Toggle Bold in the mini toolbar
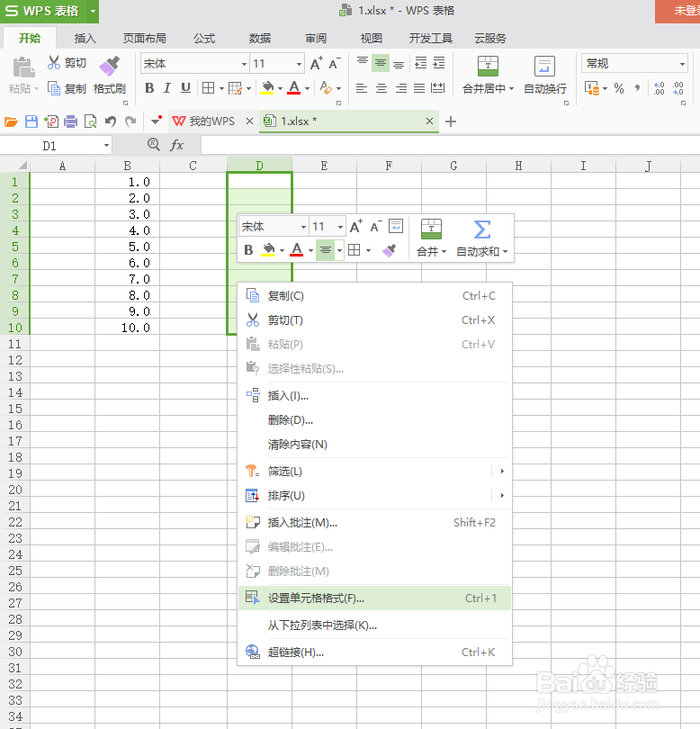This screenshot has width=700, height=729. [x=248, y=250]
